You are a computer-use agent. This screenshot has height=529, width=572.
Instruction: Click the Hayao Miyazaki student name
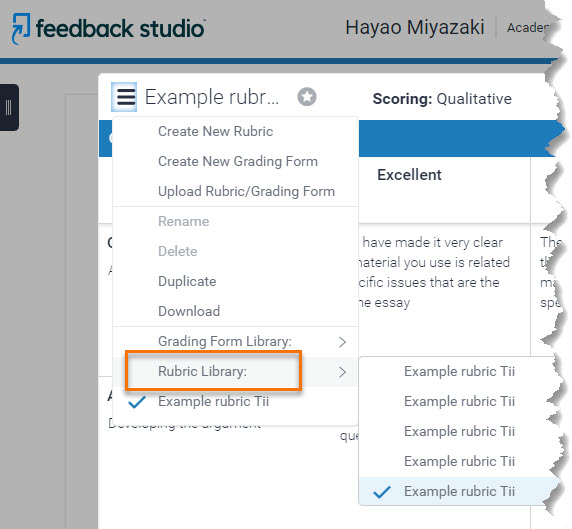click(x=415, y=28)
